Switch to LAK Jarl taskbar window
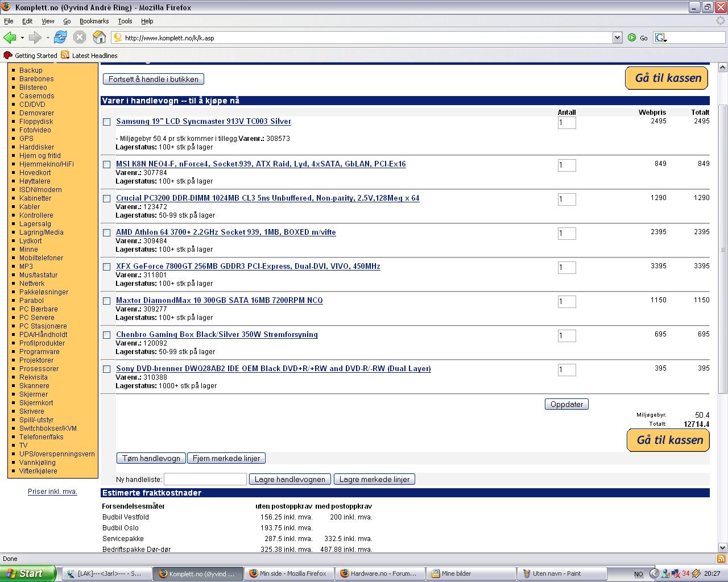The width and height of the screenshot is (728, 582). pos(107,573)
